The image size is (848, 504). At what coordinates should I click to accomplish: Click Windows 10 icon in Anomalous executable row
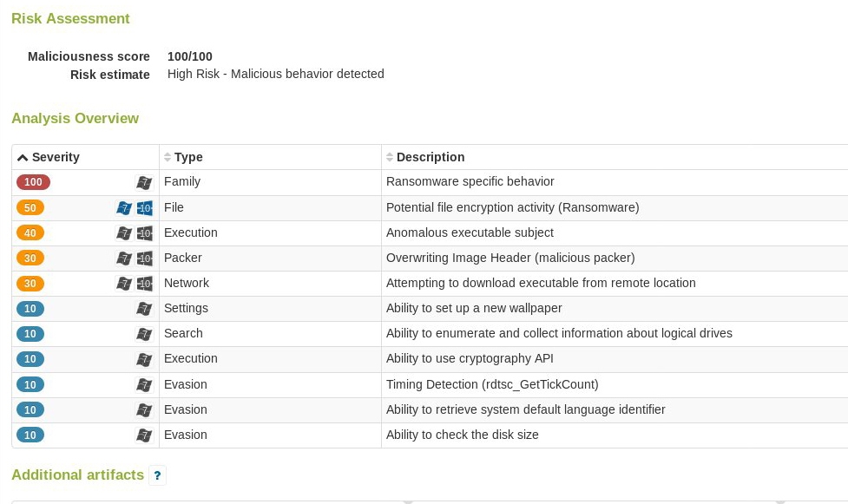click(x=144, y=233)
